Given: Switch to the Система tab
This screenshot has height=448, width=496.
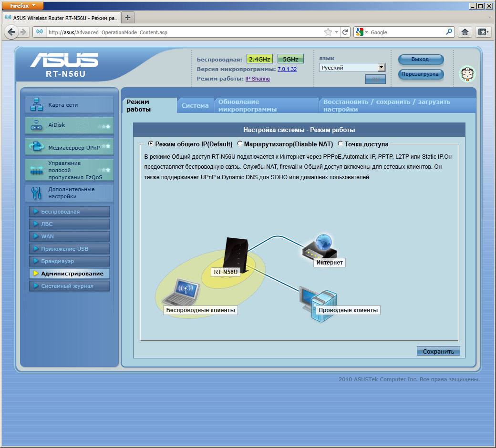Looking at the screenshot, I should pyautogui.click(x=195, y=105).
